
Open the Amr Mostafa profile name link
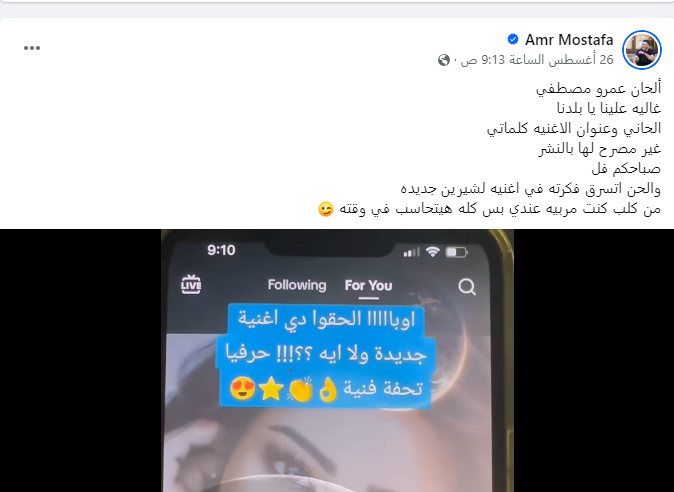click(569, 40)
